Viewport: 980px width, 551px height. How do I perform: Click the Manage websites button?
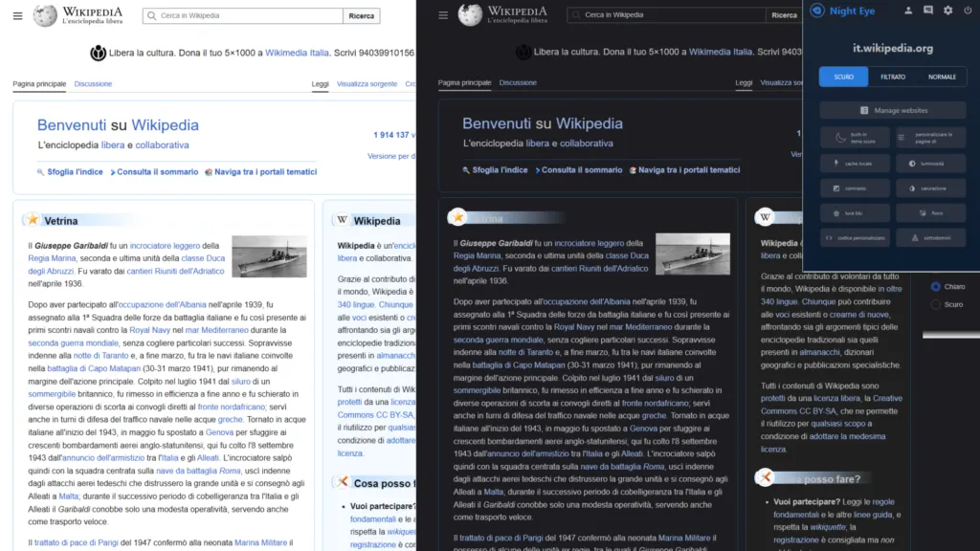(x=895, y=110)
